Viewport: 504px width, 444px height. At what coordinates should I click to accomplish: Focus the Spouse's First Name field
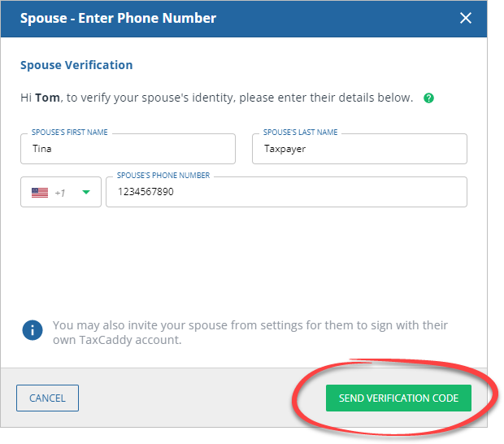tap(128, 150)
